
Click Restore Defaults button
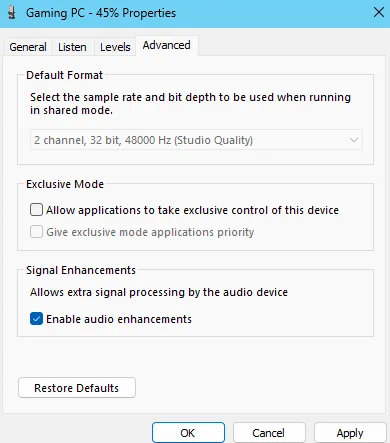[x=77, y=388]
